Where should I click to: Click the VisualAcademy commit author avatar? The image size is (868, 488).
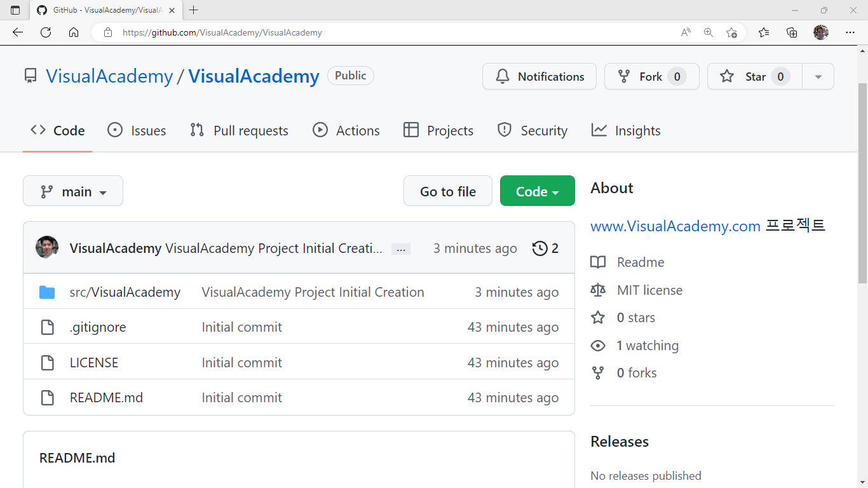[x=47, y=247]
